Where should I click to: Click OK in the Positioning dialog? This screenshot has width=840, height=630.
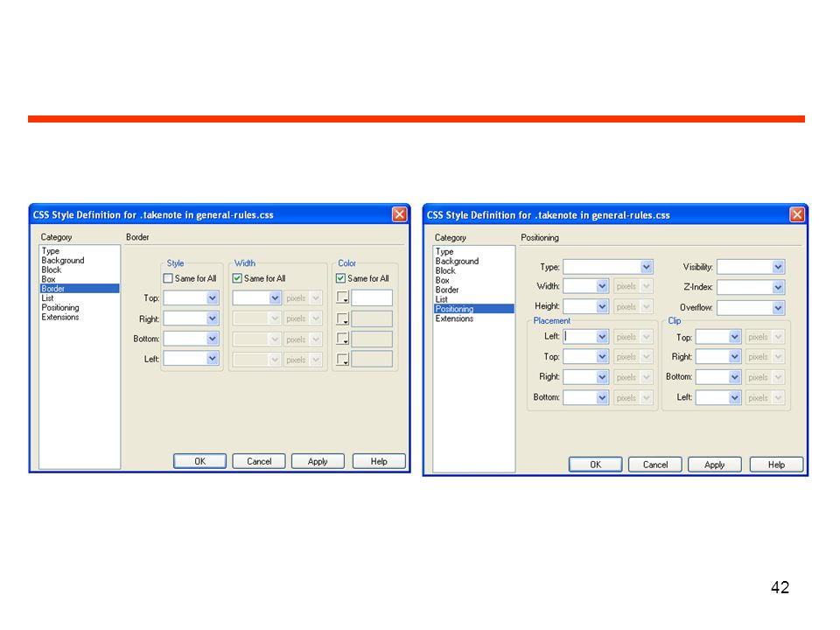pos(595,465)
